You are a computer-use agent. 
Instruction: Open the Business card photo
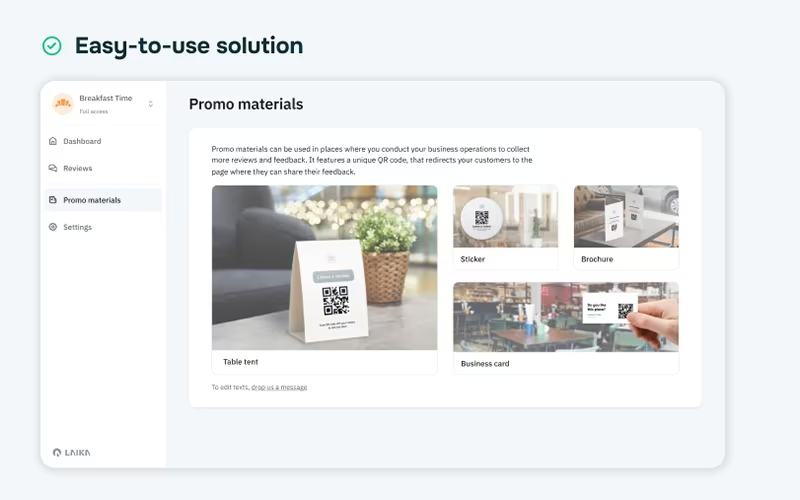(x=566, y=317)
